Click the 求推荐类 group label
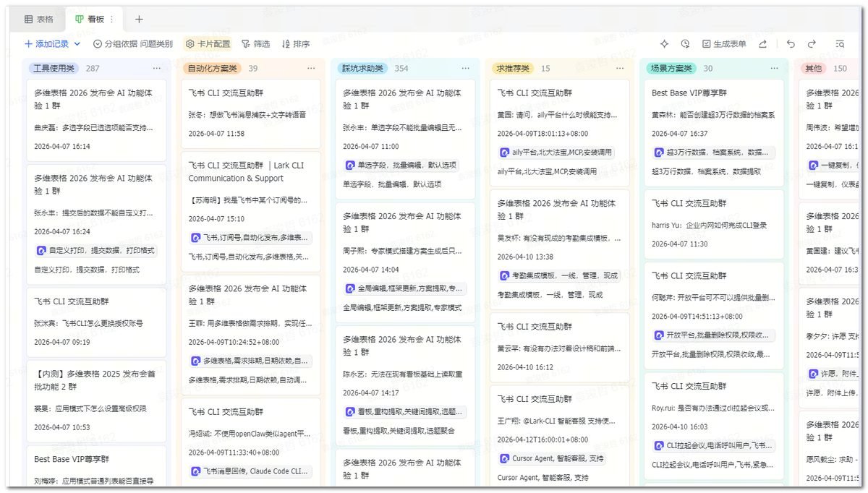Viewport: 868px width, 493px height. click(513, 68)
